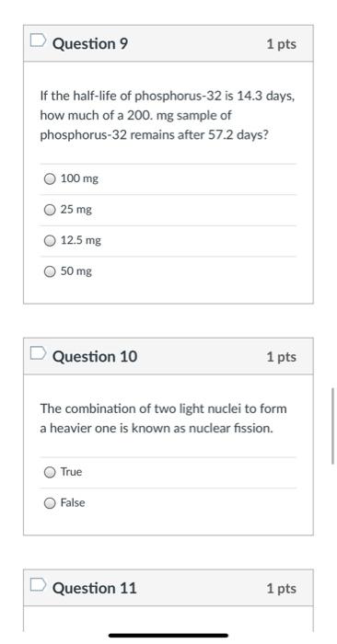This screenshot has width=337, height=644.
Task: Click the Question 9 heading
Action: (90, 43)
